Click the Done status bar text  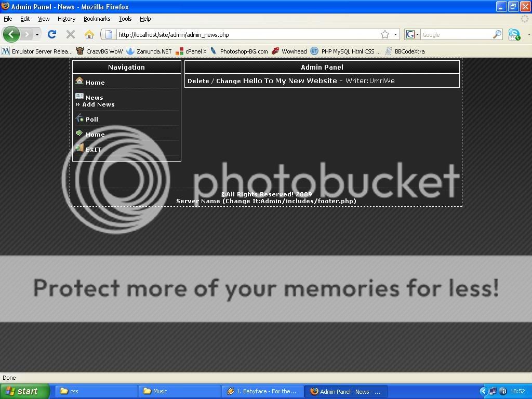click(9, 378)
